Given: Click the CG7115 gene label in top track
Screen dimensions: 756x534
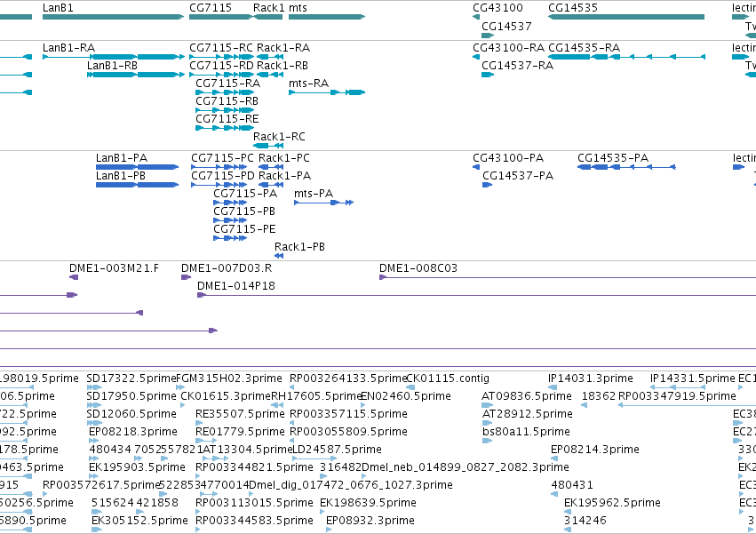Looking at the screenshot, I should coord(211,8).
